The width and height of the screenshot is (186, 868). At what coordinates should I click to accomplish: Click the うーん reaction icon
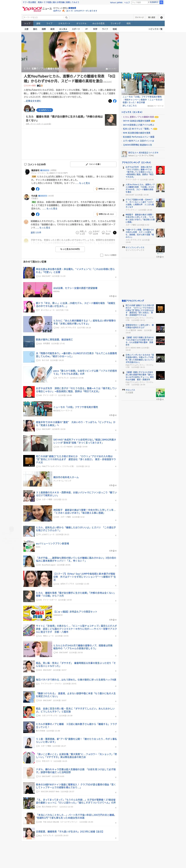pyautogui.click(x=103, y=232)
